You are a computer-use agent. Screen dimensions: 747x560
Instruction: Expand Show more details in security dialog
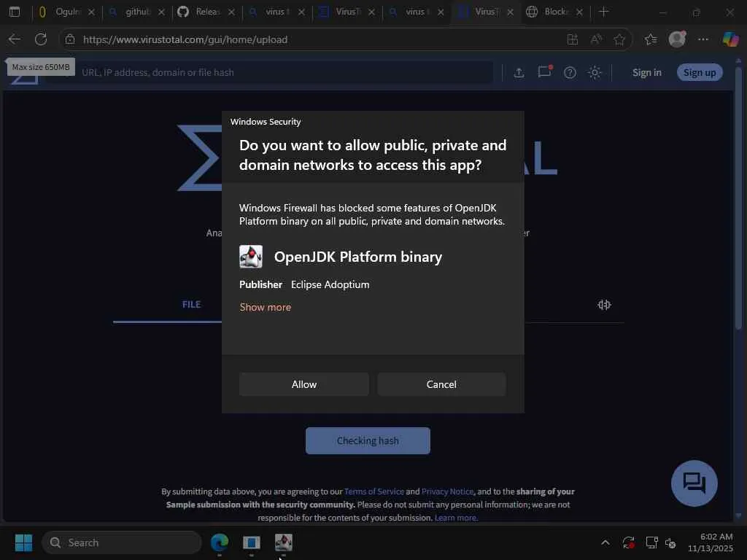pyautogui.click(x=266, y=307)
